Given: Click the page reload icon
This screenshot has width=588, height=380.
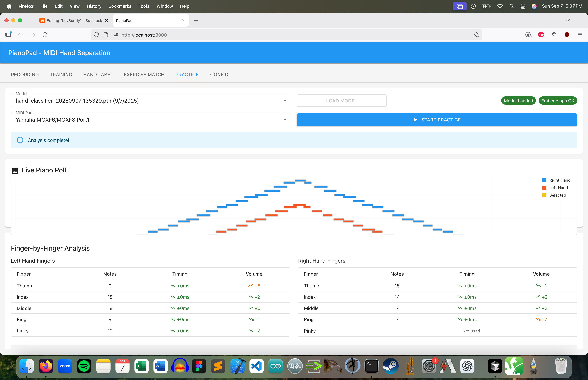Looking at the screenshot, I should [x=45, y=35].
